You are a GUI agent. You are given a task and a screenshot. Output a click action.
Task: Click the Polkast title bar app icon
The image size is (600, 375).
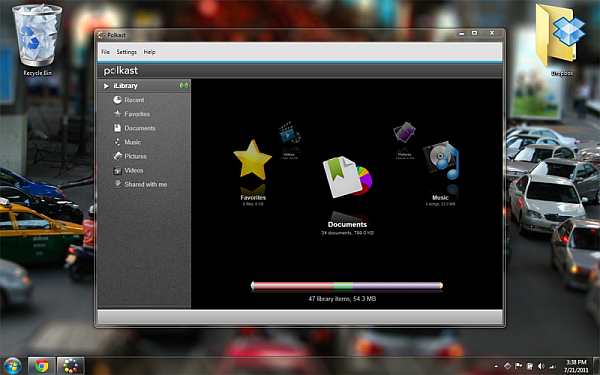[x=101, y=35]
